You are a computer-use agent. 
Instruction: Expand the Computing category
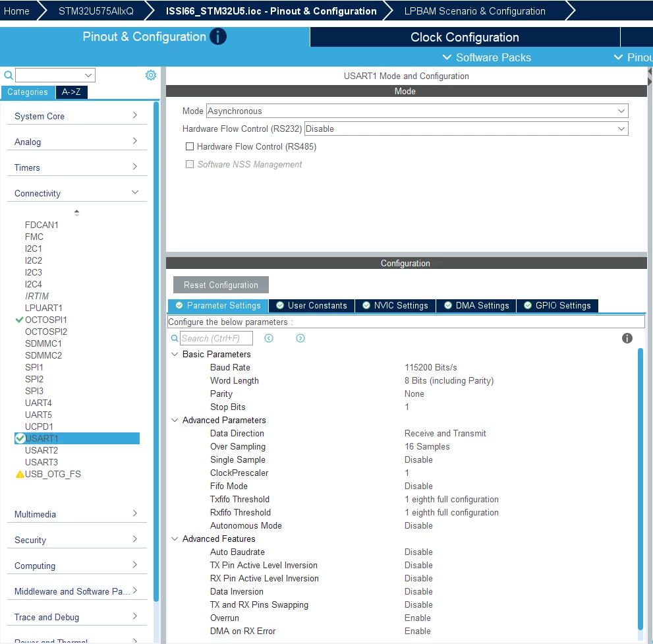(x=77, y=566)
